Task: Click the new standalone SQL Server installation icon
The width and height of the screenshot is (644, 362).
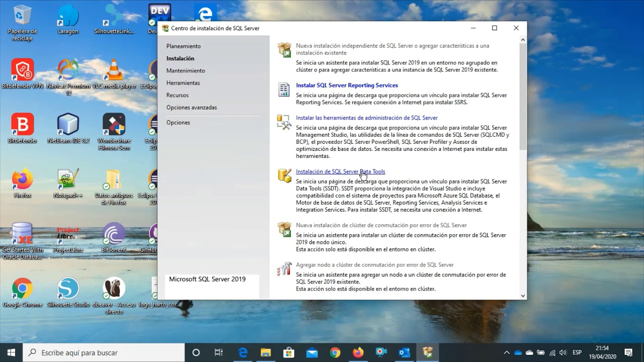Action: point(284,50)
